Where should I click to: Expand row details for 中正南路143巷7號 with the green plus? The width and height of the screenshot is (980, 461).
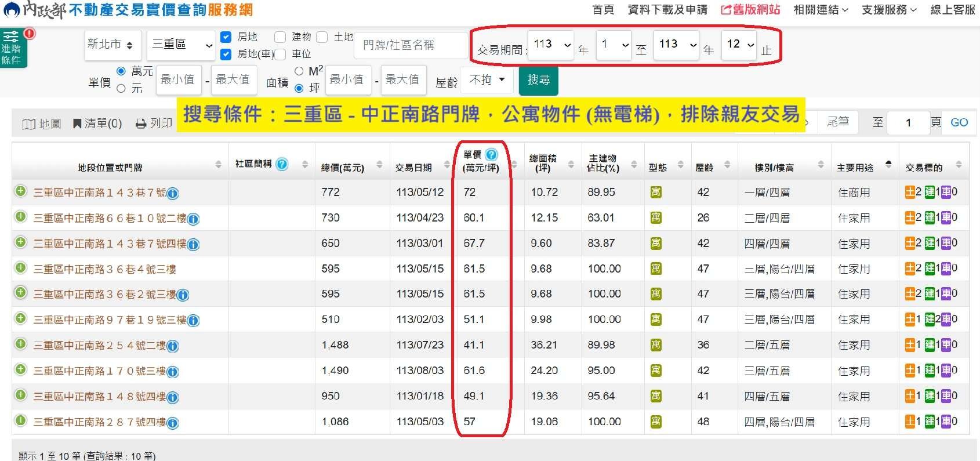(x=21, y=191)
